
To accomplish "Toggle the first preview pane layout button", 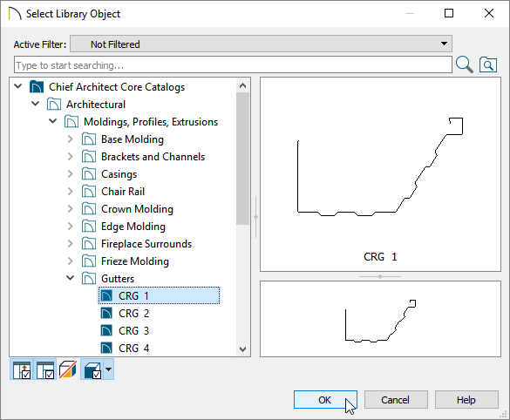I will coord(22,369).
